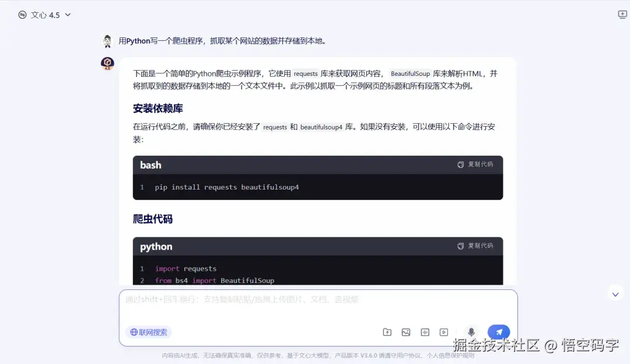
Task: Click the downward chevron on the right edge
Action: pyautogui.click(x=615, y=293)
